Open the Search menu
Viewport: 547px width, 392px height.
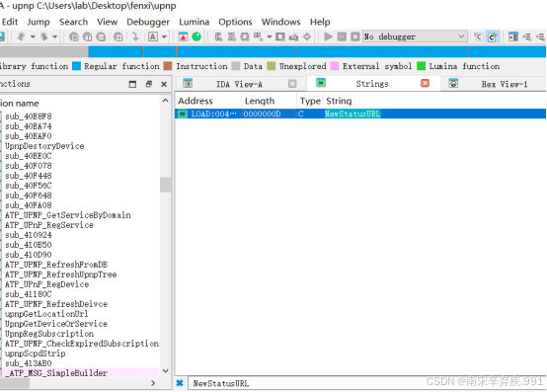tap(73, 22)
